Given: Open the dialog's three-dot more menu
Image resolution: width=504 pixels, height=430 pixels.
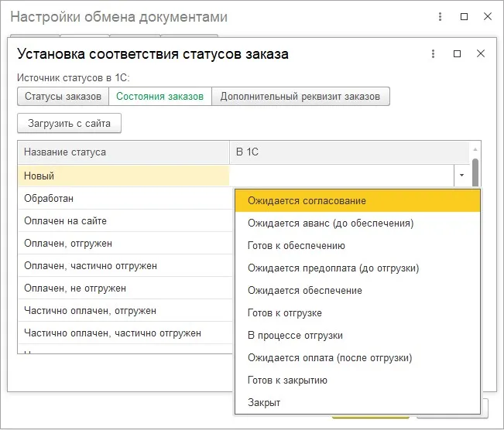Looking at the screenshot, I should (x=433, y=53).
